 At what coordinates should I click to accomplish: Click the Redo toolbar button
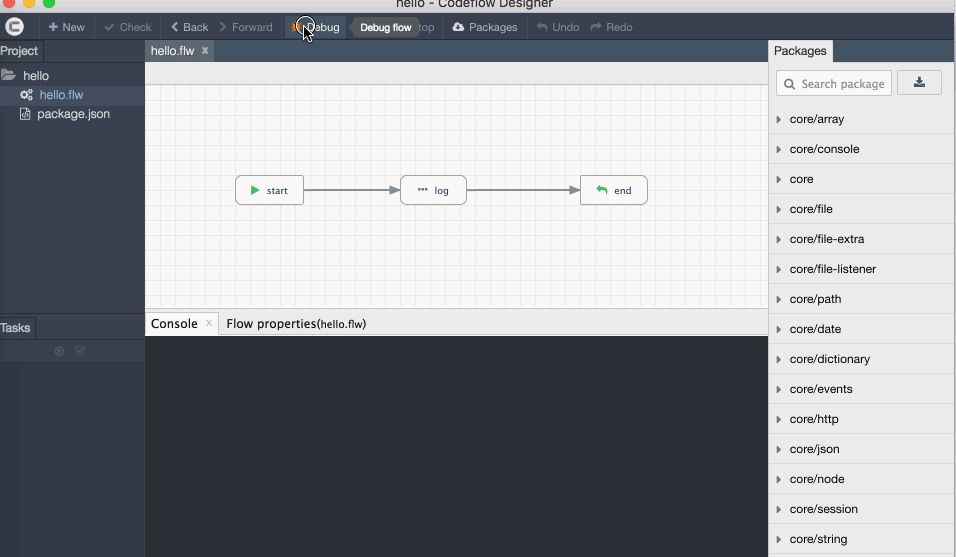(612, 27)
